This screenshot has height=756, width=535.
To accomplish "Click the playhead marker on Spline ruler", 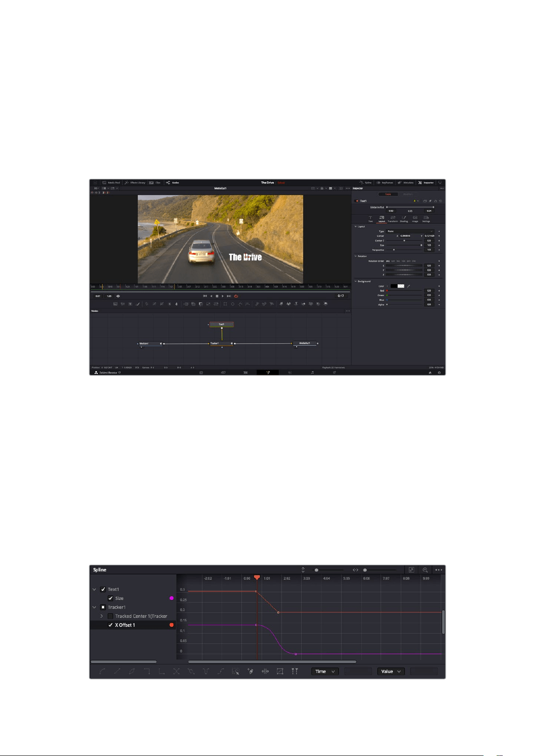I will pos(257,577).
